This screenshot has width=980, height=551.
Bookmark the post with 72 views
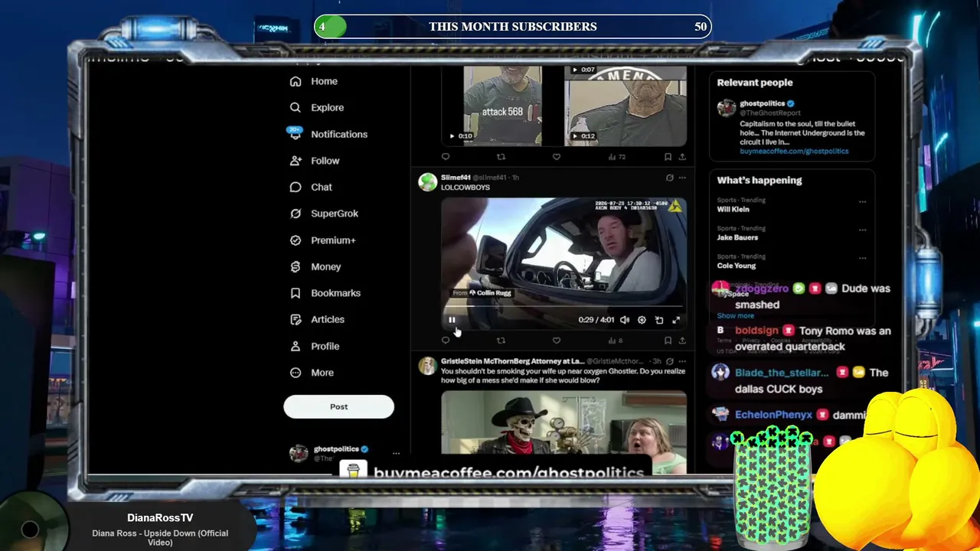coord(668,157)
